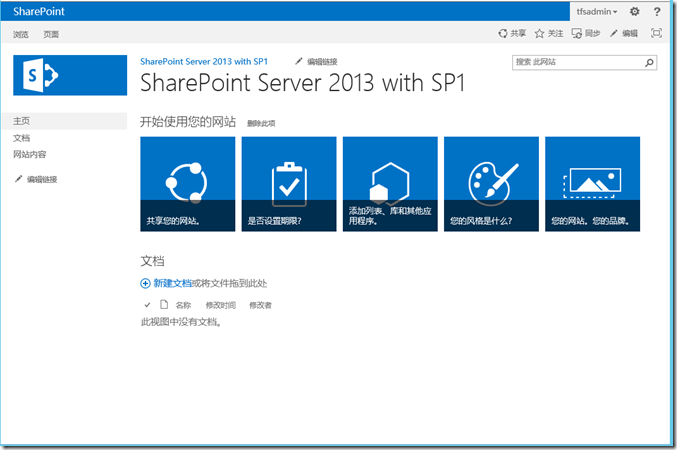The height and width of the screenshot is (450, 677).
Task: Share the site via 共享 button
Action: [512, 33]
